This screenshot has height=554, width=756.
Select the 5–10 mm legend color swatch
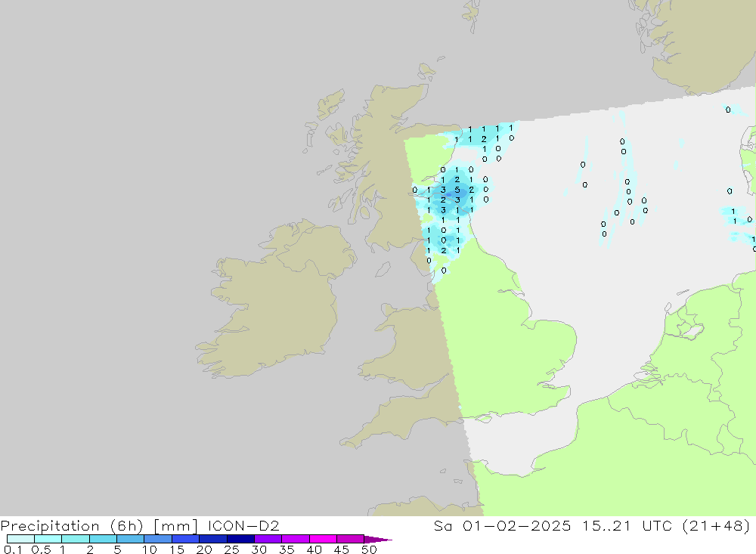[x=131, y=539]
